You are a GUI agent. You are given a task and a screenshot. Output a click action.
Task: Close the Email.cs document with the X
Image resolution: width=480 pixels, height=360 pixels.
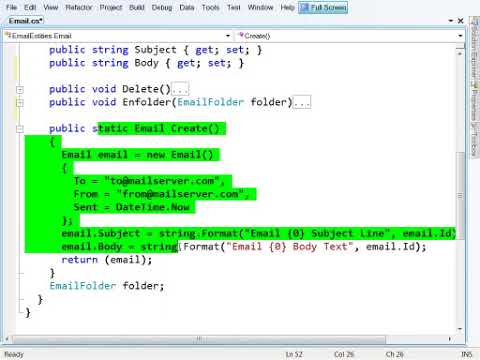click(461, 21)
